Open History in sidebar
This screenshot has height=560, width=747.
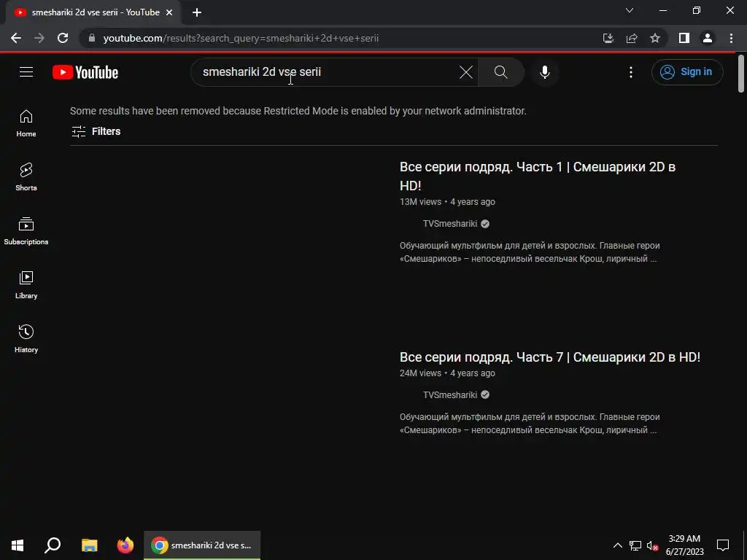[26, 338]
